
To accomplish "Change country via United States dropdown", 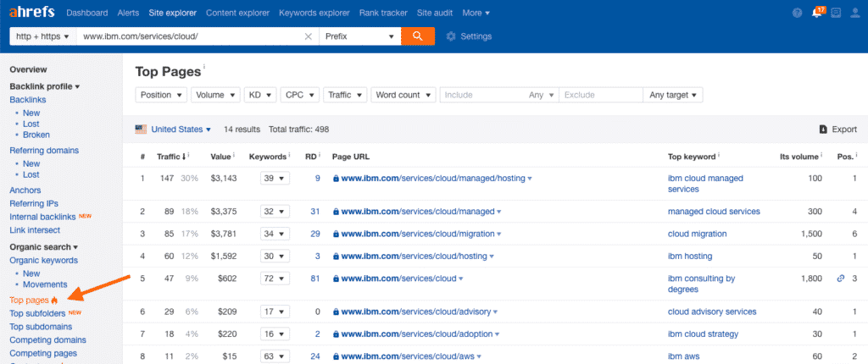I will pyautogui.click(x=181, y=130).
